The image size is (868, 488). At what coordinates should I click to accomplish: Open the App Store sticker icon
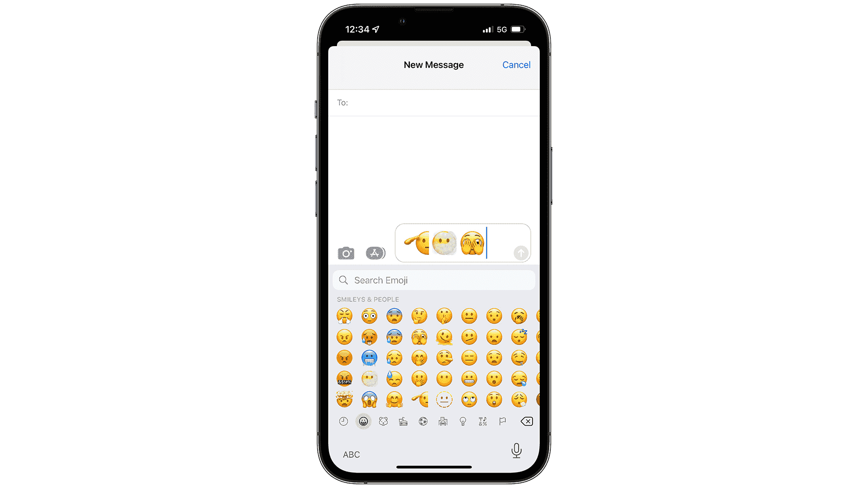(x=374, y=252)
